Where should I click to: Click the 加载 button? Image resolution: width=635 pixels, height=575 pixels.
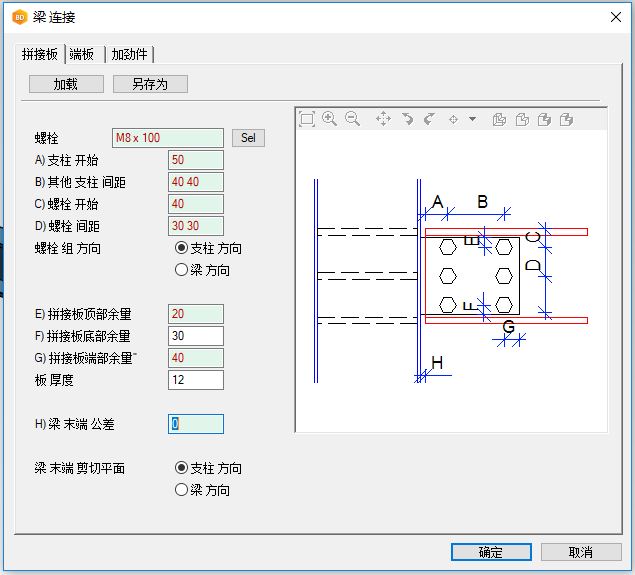(x=66, y=84)
